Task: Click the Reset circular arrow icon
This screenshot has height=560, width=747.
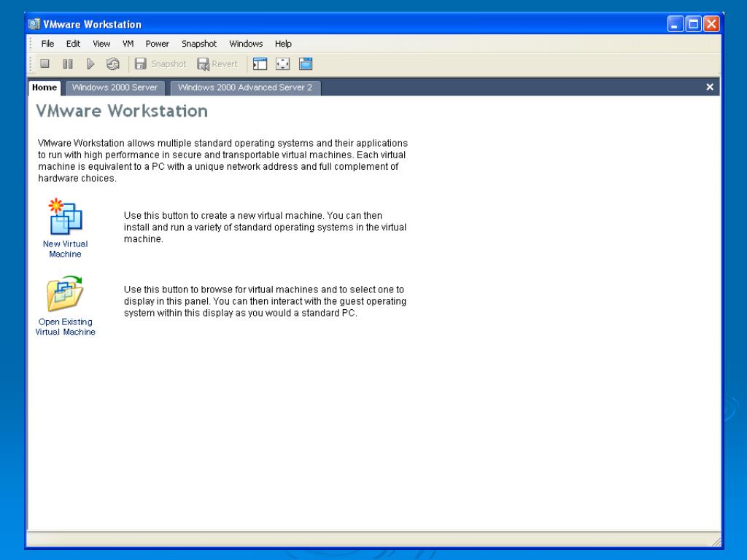Action: 113,64
